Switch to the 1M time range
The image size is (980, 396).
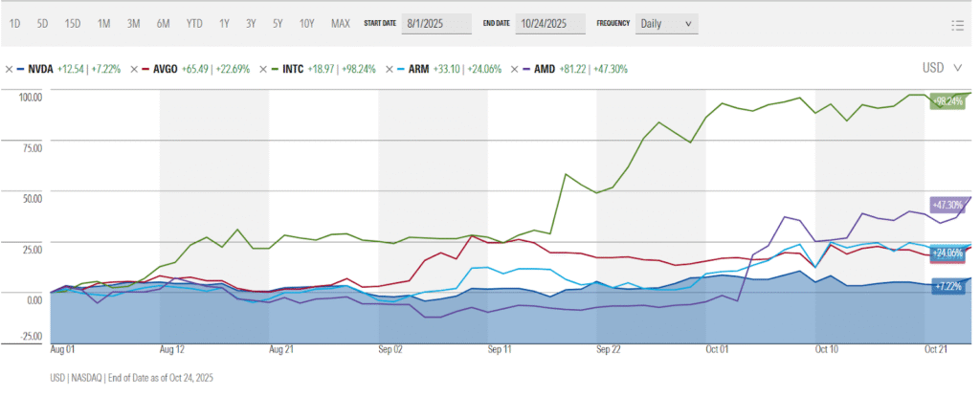[103, 23]
